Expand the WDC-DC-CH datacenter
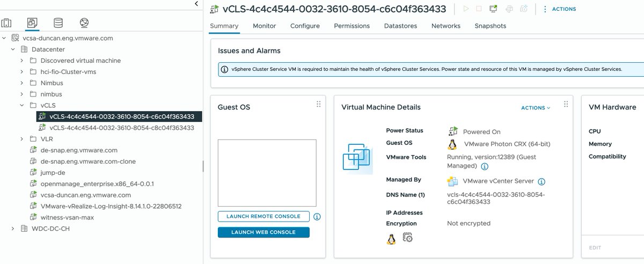The width and height of the screenshot is (644, 264). pos(13,229)
